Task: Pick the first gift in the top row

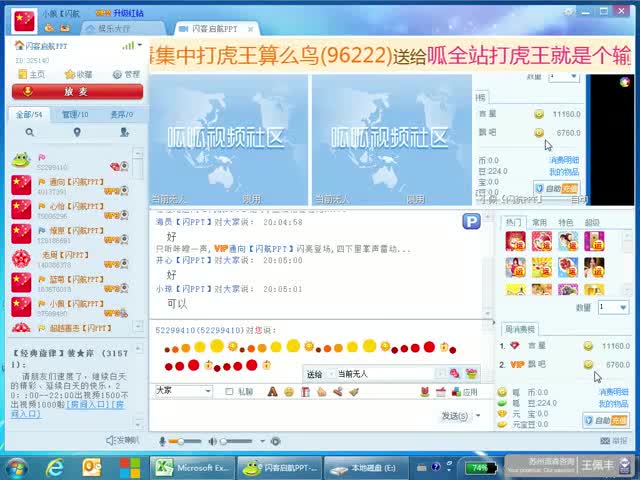Action: (516, 241)
